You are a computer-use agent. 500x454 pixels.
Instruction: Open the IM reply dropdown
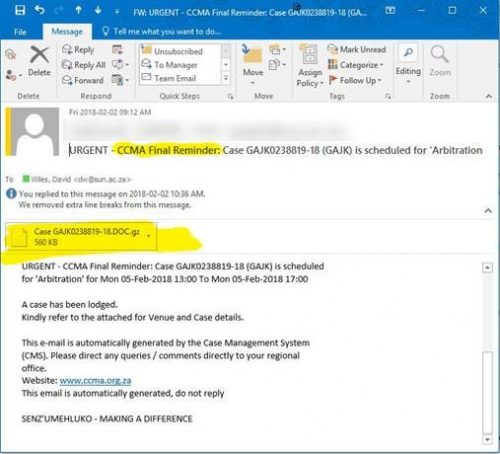point(121,64)
